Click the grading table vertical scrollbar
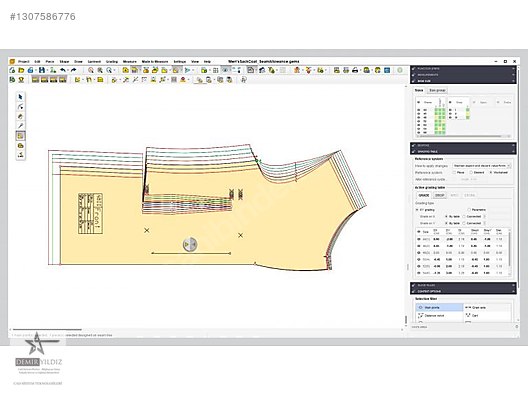 coord(509,248)
